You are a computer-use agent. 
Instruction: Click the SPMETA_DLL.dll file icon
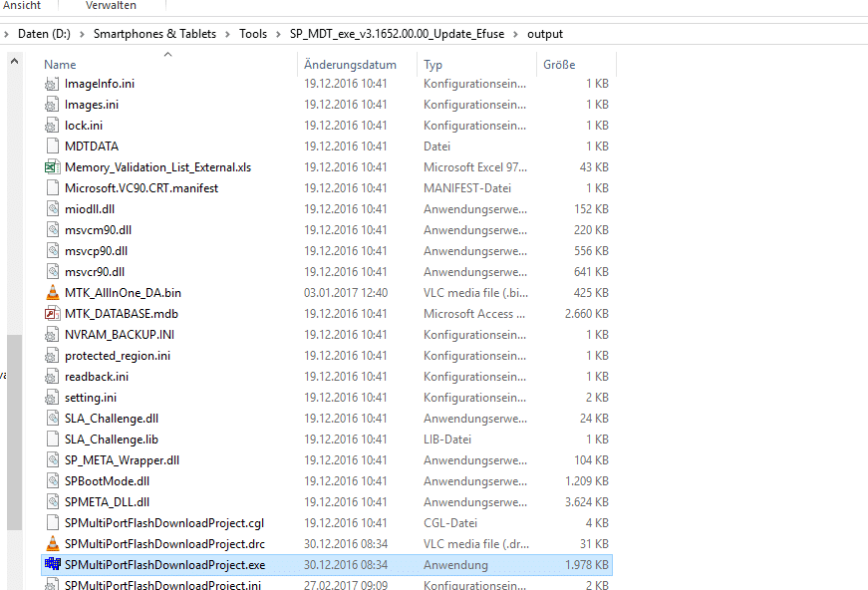52,502
